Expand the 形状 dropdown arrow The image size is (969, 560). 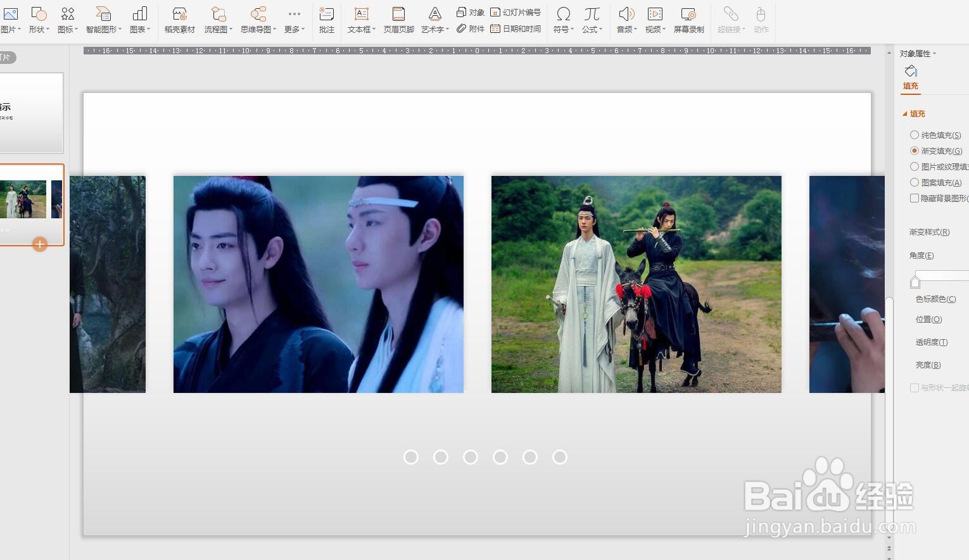(x=48, y=30)
